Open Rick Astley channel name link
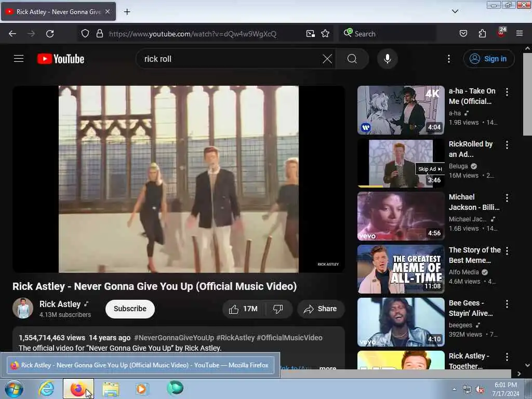This screenshot has width=532, height=399. [60, 304]
